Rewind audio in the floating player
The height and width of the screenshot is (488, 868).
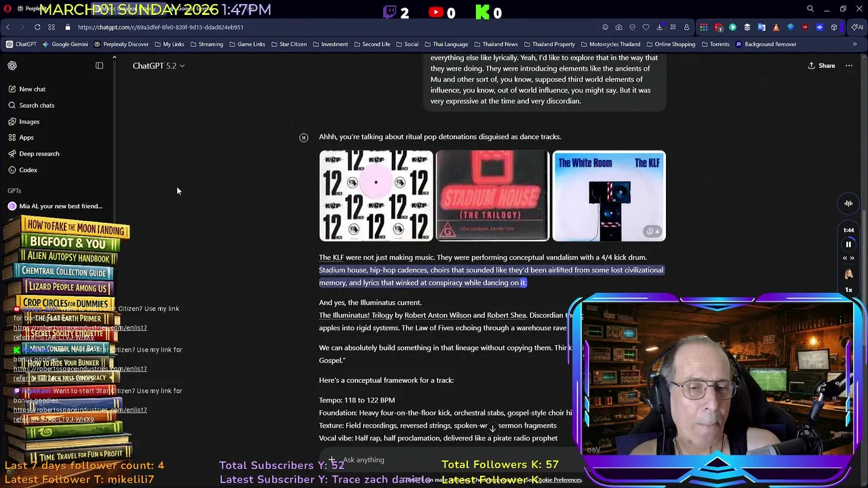point(845,258)
